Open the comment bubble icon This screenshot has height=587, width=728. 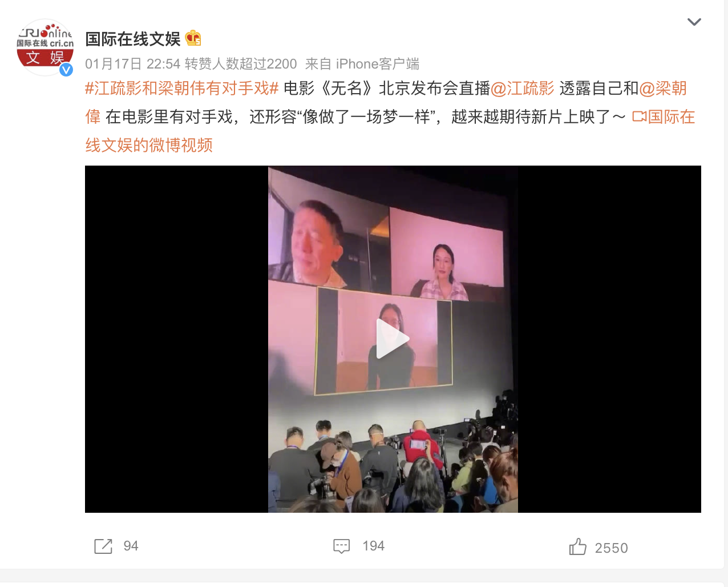(x=341, y=546)
